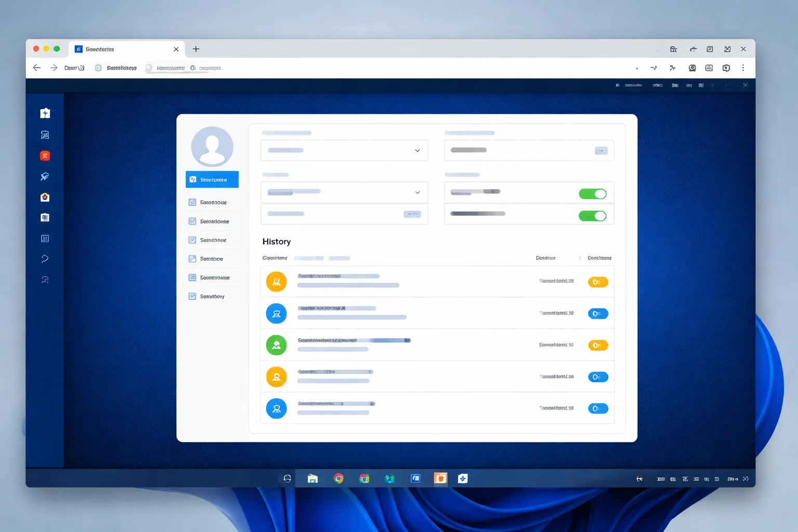The width and height of the screenshot is (798, 532).
Task: Open a new browser tab with plus button
Action: click(196, 49)
